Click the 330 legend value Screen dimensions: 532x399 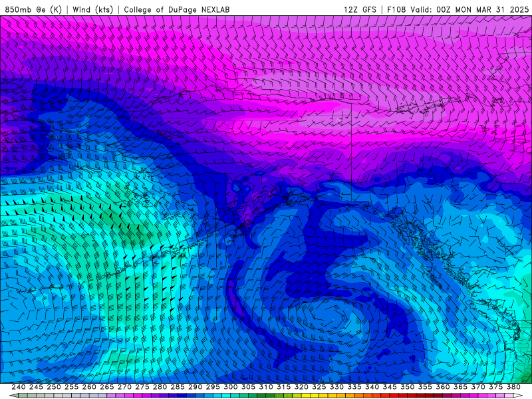[336, 387]
